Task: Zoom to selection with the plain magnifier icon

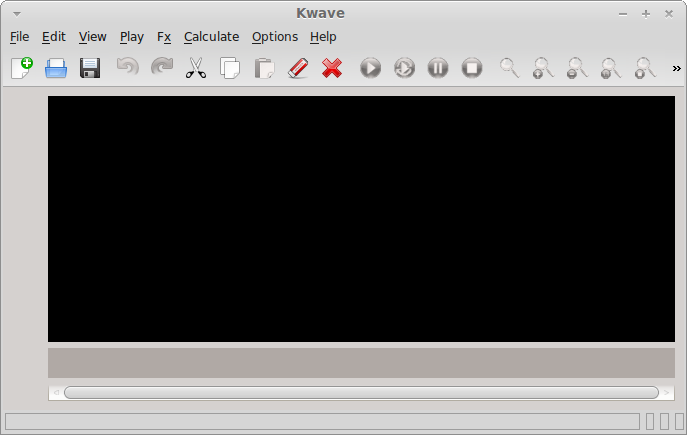Action: pos(510,68)
